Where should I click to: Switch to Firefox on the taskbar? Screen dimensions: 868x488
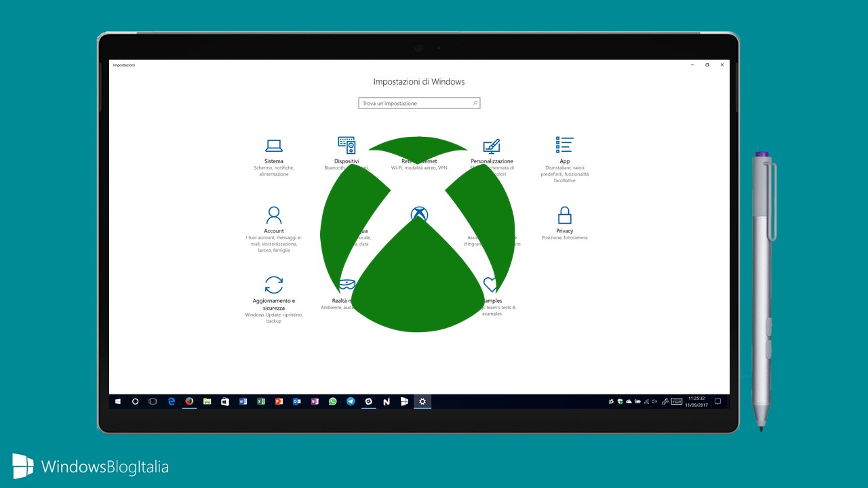pos(189,401)
